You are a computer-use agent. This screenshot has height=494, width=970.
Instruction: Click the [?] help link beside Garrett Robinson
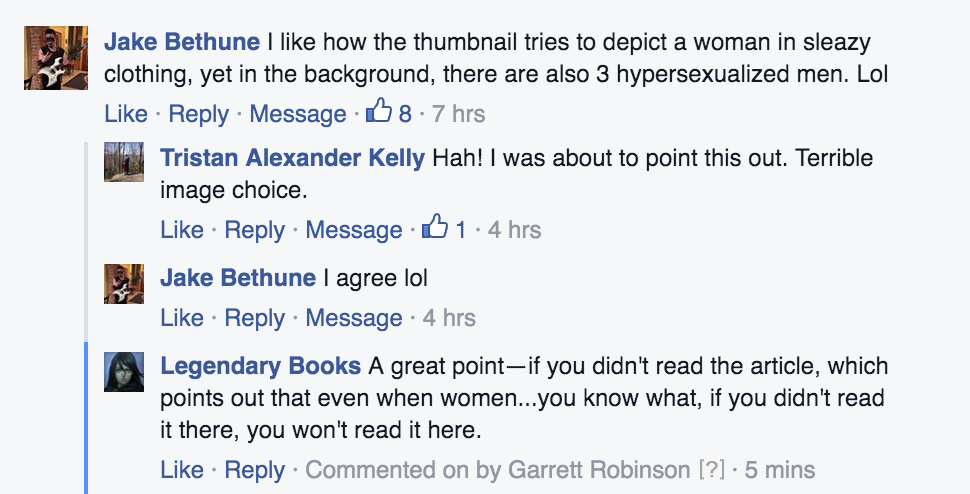coord(711,469)
